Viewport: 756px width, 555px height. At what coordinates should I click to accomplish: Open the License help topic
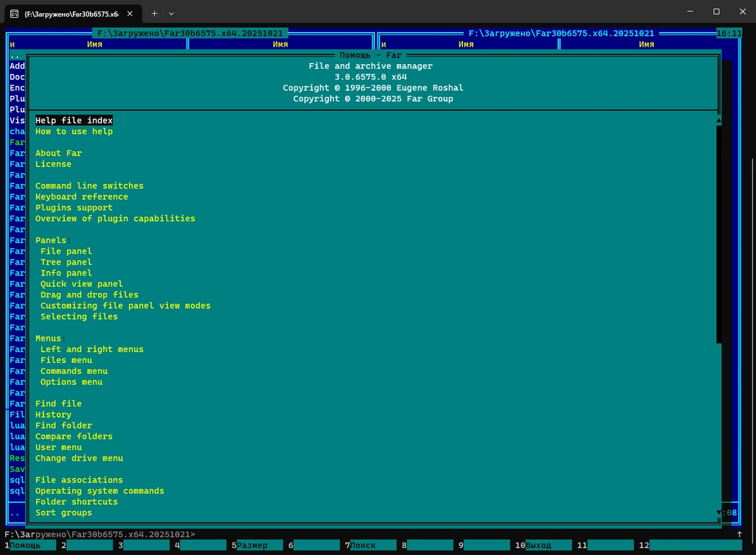click(x=54, y=164)
